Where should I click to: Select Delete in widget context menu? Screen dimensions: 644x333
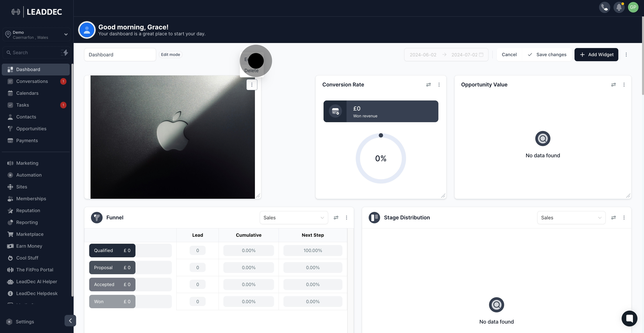pos(251,71)
